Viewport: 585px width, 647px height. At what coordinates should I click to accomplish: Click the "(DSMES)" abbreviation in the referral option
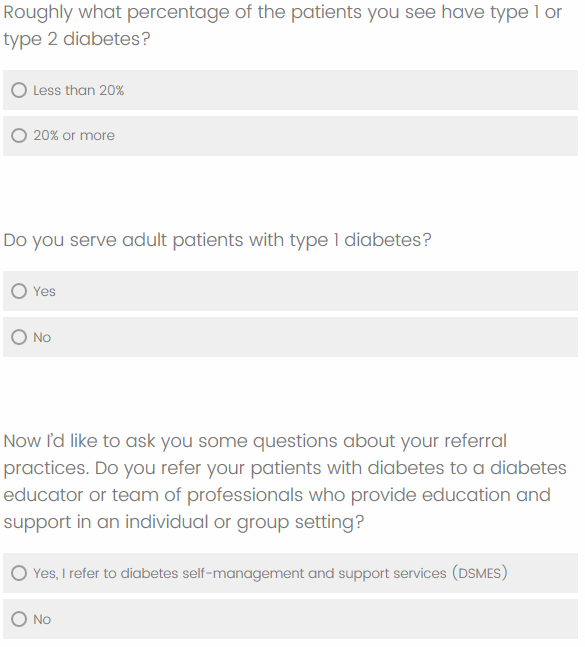[x=480, y=573]
